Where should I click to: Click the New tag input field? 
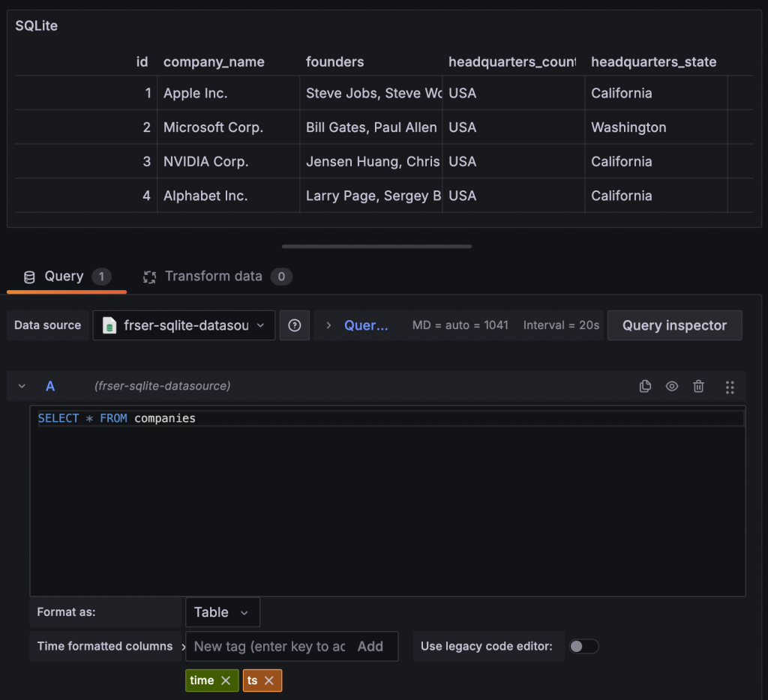(269, 646)
